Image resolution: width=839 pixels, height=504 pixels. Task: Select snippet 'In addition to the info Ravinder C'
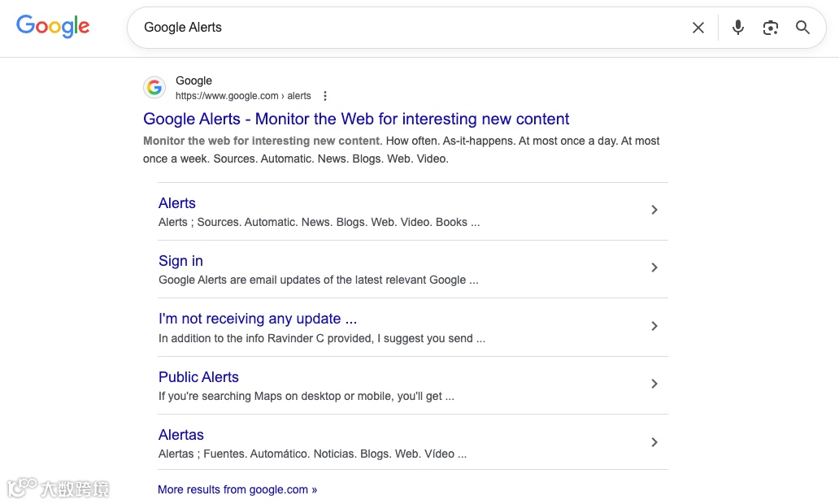click(322, 338)
